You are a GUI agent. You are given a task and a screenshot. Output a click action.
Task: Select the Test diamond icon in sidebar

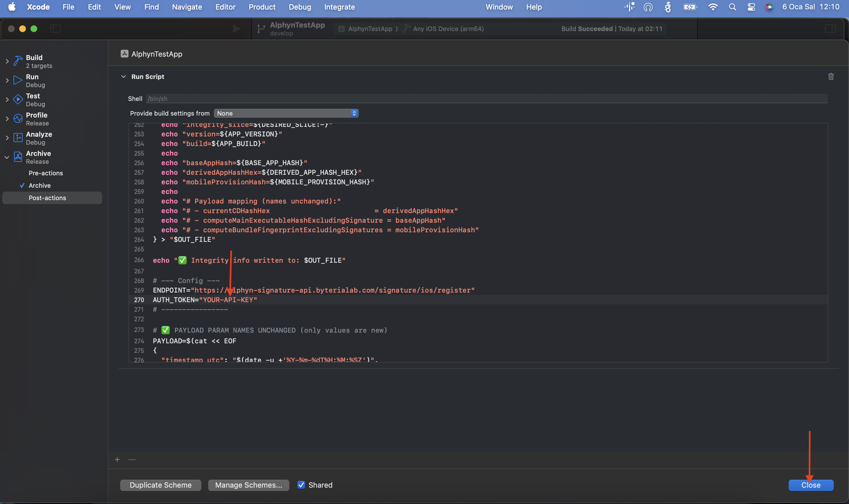click(18, 99)
